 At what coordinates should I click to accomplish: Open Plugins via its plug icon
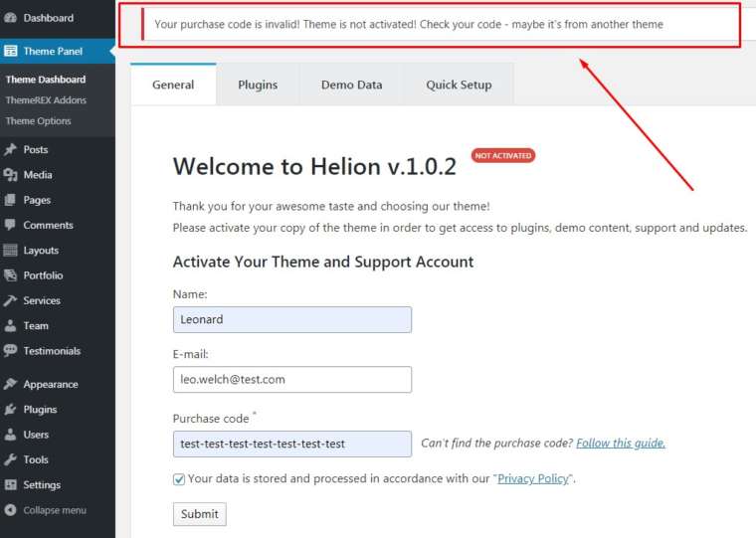(11, 410)
